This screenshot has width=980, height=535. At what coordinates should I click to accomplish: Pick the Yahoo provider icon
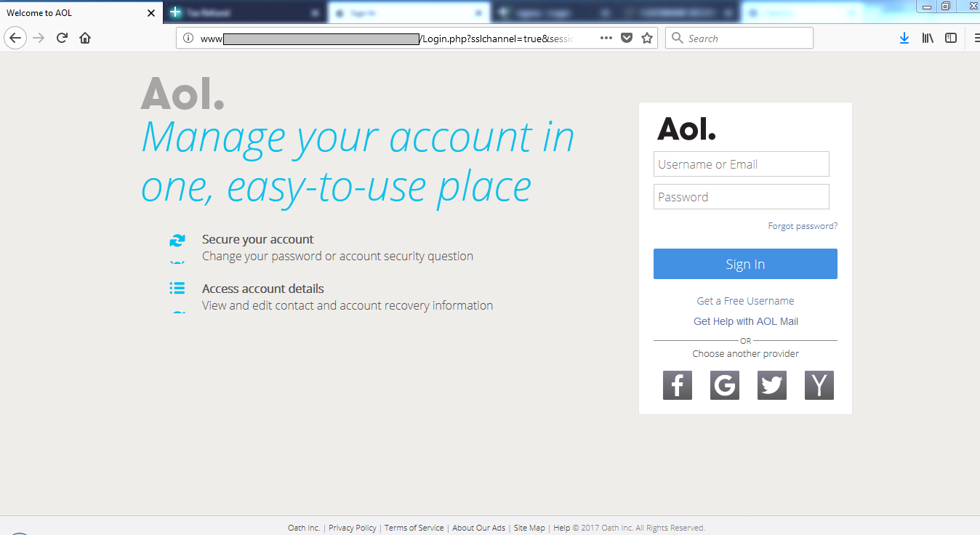point(819,385)
